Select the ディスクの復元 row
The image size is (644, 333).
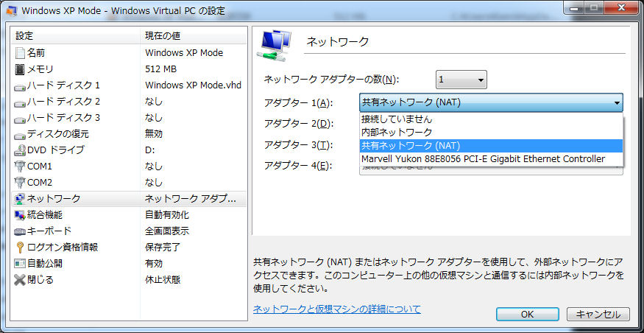pyautogui.click(x=129, y=134)
